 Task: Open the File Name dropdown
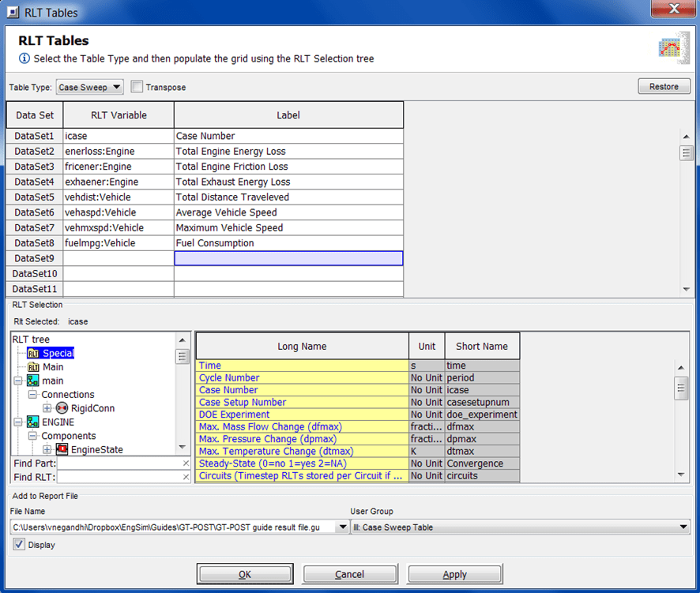(x=342, y=527)
